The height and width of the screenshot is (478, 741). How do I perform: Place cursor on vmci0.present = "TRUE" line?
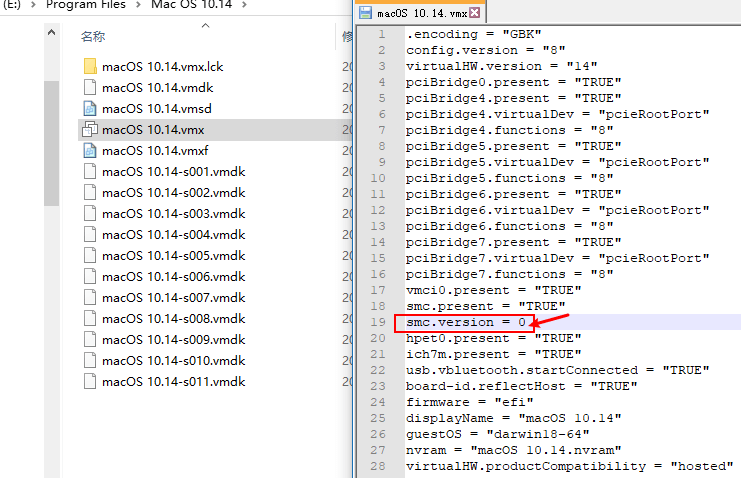coord(493,290)
